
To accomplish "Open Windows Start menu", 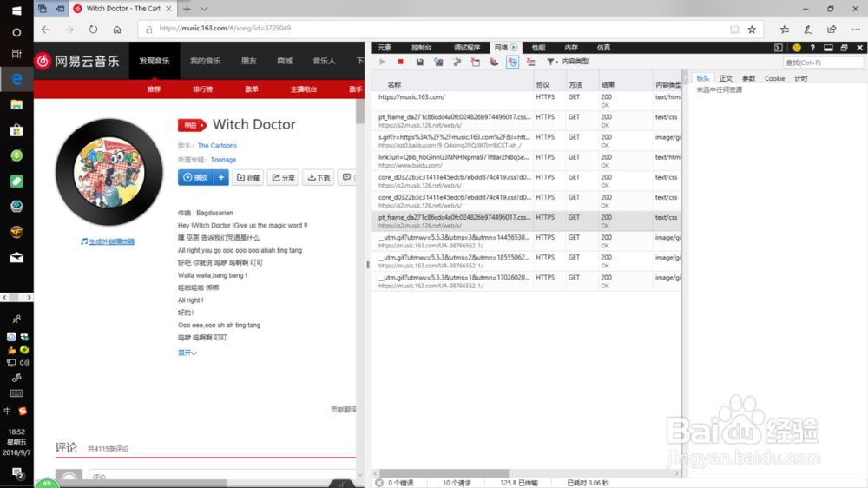I will [16, 10].
